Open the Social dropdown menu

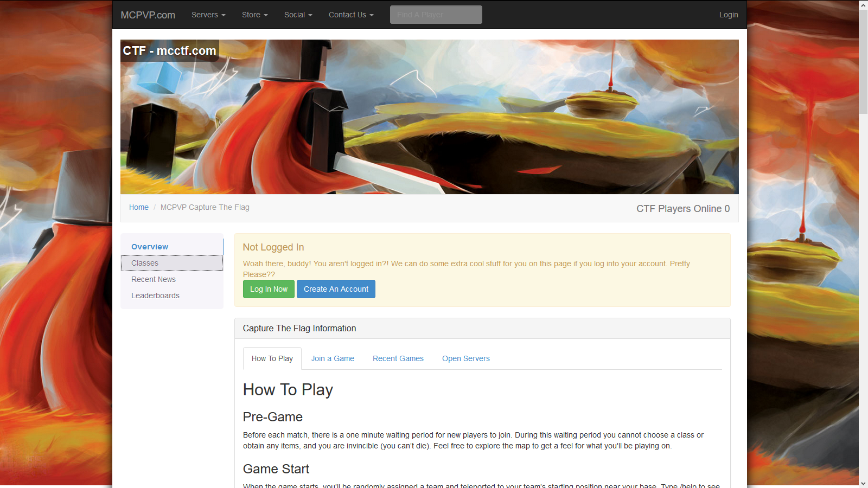coord(298,15)
